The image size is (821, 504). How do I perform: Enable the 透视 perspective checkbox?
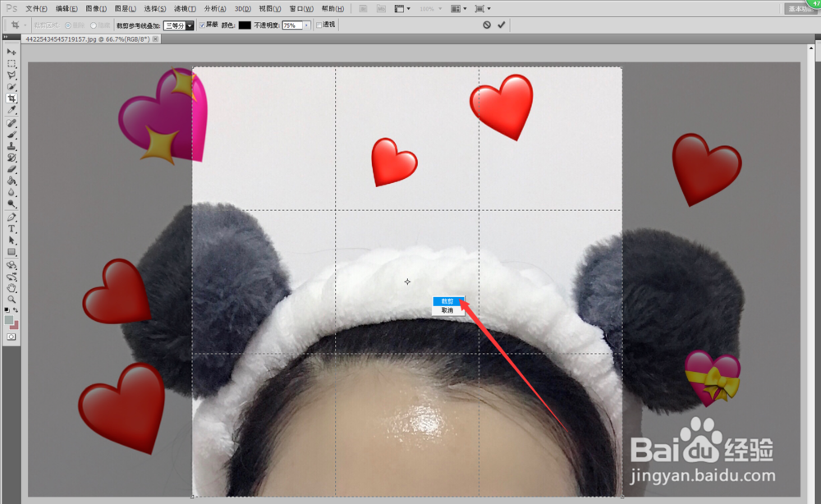pyautogui.click(x=319, y=25)
